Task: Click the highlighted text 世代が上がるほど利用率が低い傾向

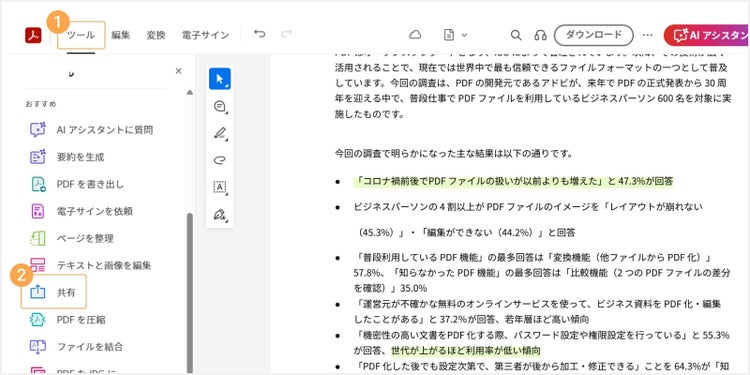Action: pyautogui.click(x=466, y=350)
